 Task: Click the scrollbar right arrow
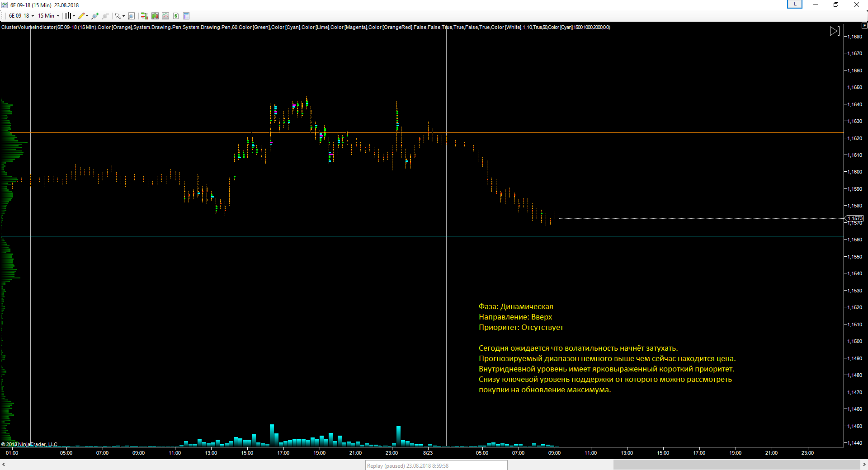864,465
